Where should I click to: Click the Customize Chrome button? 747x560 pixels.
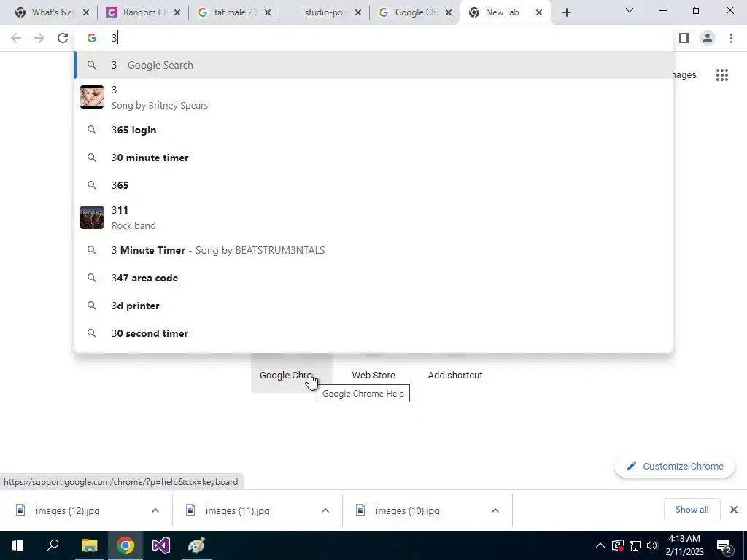(675, 467)
